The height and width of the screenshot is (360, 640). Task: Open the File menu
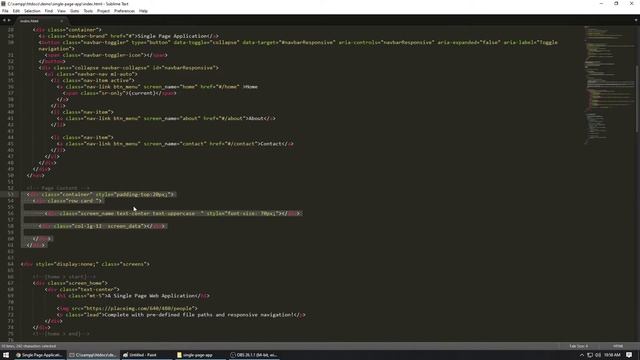tap(5, 11)
